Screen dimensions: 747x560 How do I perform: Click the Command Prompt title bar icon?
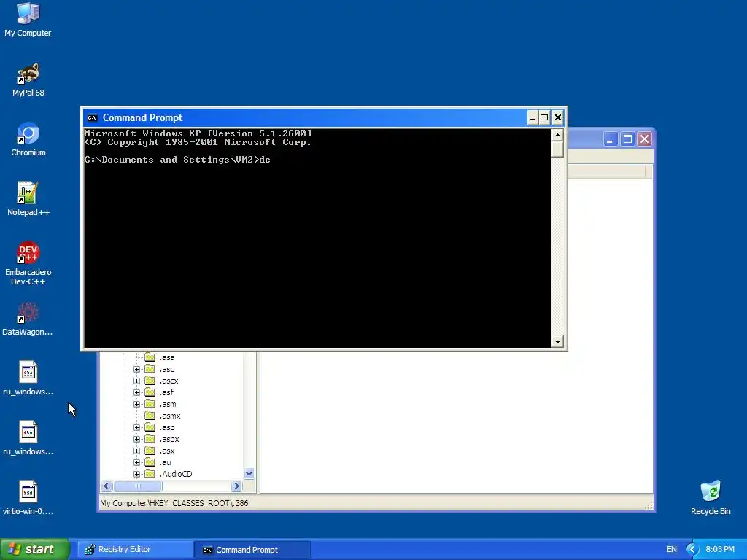point(93,117)
